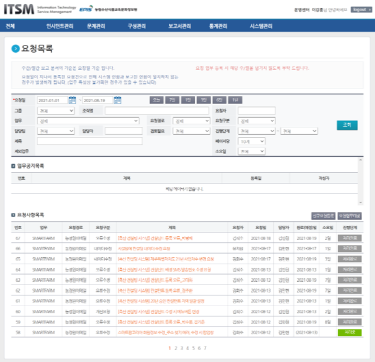Viewport: 375px width, 362px height.
Task: Open the 페이지당 rows dropdown
Action: pos(252,141)
